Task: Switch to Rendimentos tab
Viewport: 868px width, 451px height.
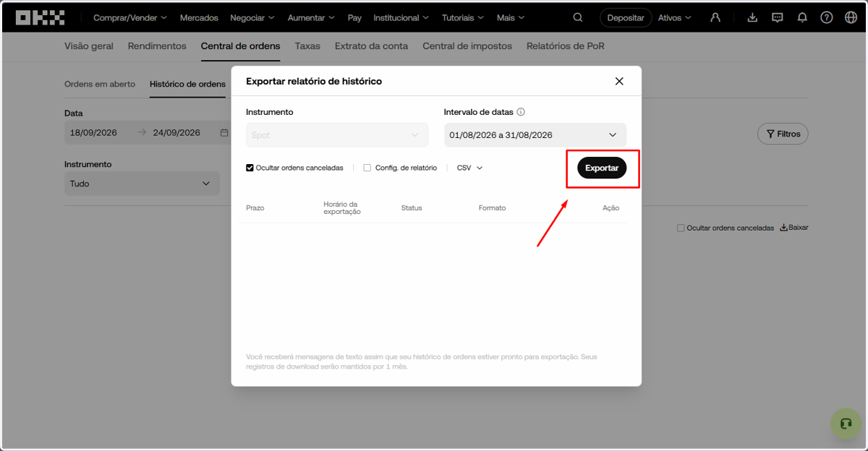Action: 157,46
